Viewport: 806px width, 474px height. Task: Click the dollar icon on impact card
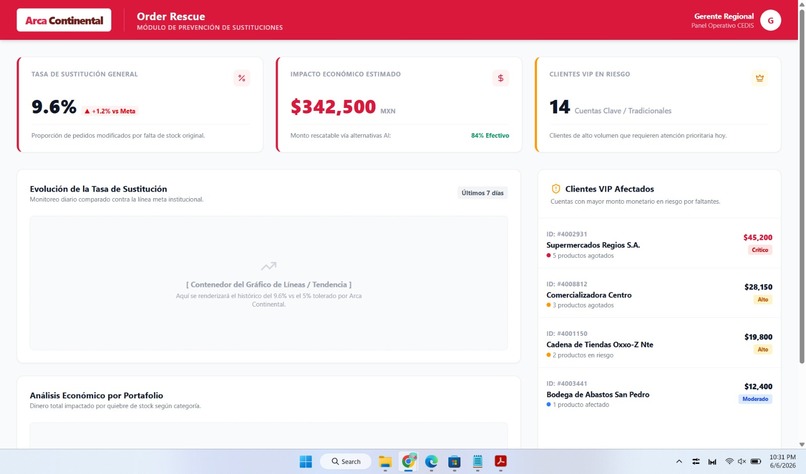[500, 78]
